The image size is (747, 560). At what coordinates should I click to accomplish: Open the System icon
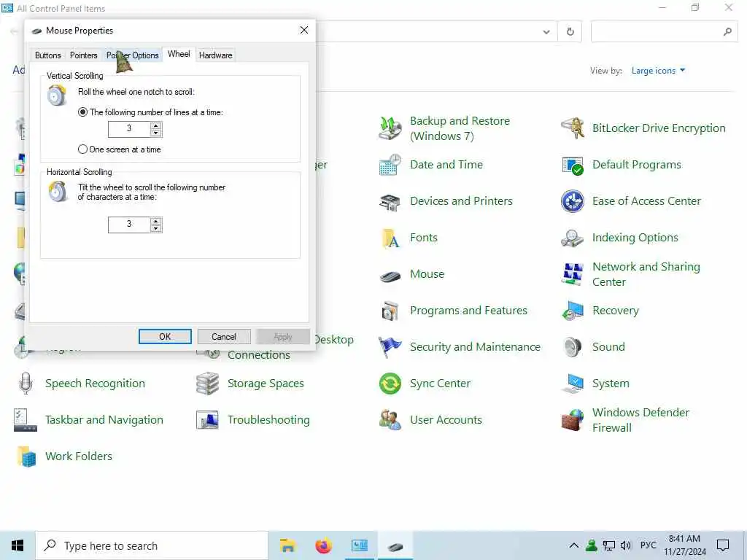pos(572,384)
